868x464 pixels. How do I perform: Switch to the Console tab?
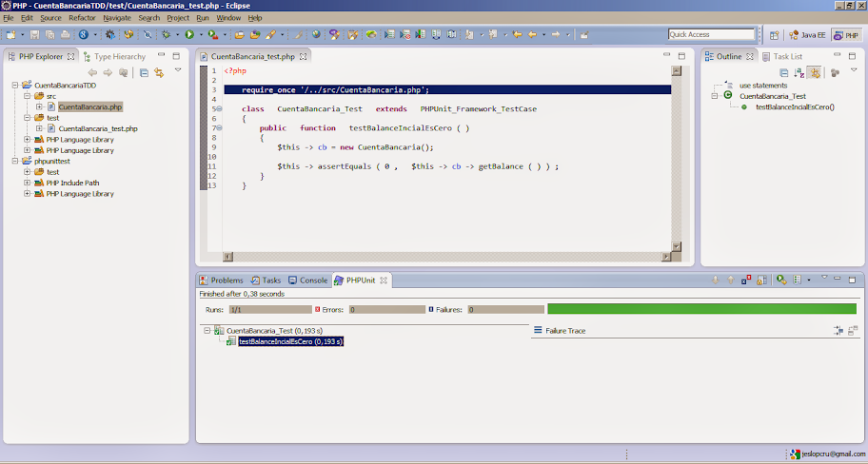click(308, 280)
